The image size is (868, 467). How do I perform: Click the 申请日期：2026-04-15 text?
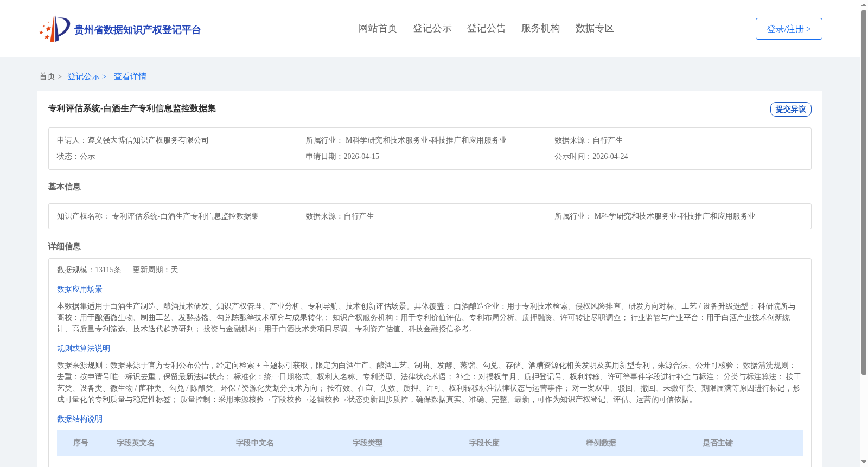click(x=342, y=156)
